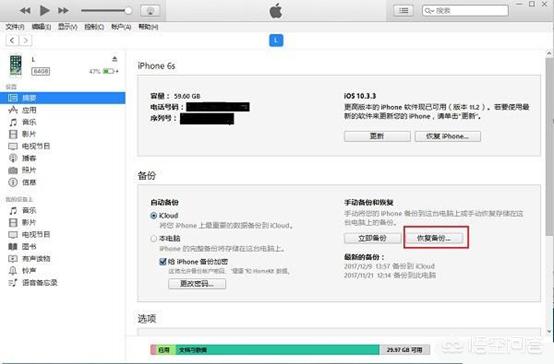Viewport: 554px width, 364px height.
Task: Eject the connected iPhone
Action: 114,59
